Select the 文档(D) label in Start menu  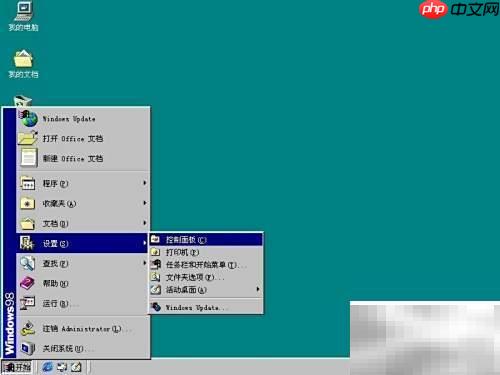[x=55, y=223]
